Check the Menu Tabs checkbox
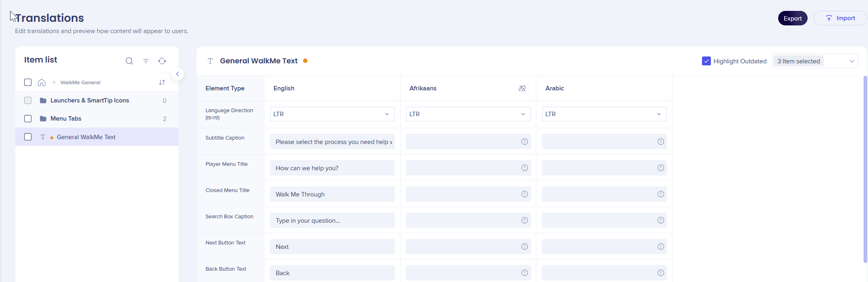Screen dimensions: 868x282 coord(28,119)
